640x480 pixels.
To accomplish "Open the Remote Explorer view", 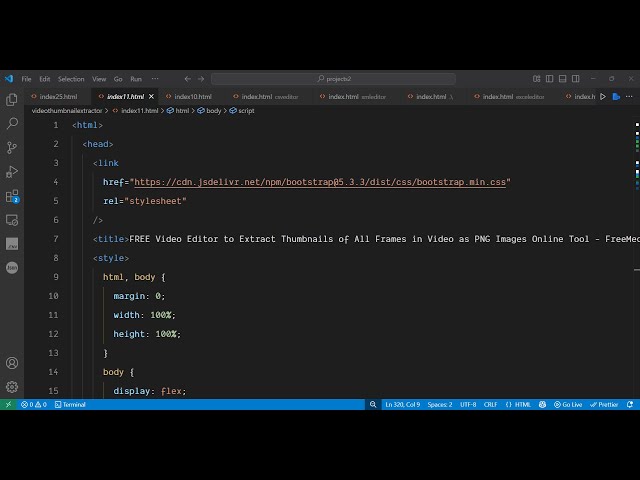I will click(12, 220).
